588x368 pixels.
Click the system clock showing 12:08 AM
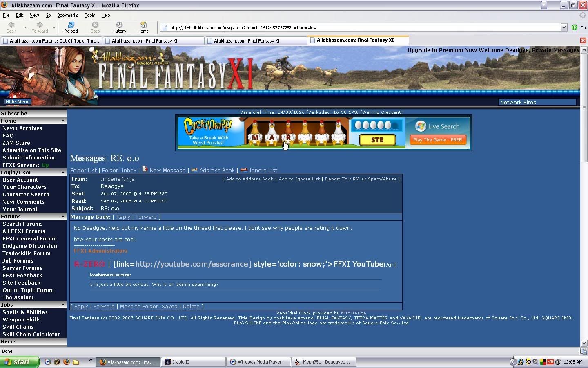point(573,362)
